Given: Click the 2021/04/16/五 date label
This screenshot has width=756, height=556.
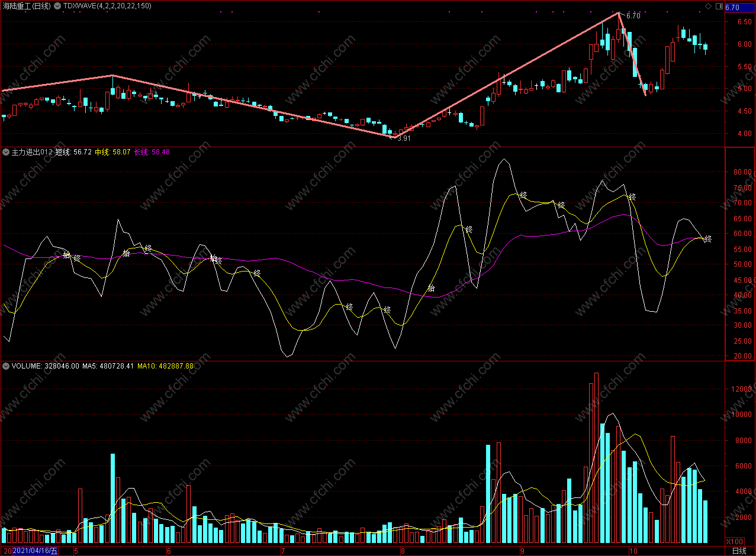Looking at the screenshot, I should (x=36, y=551).
